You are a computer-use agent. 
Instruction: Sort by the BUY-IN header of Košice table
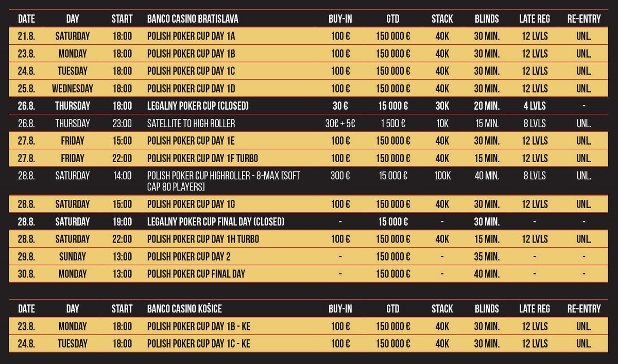[x=340, y=309]
